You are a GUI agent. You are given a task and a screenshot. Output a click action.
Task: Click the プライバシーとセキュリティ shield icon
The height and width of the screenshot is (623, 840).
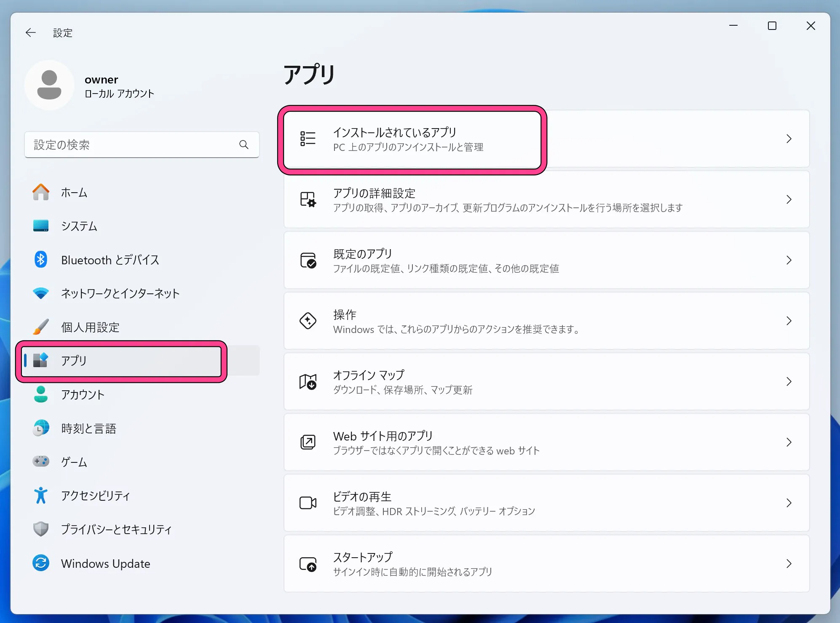[x=40, y=529]
